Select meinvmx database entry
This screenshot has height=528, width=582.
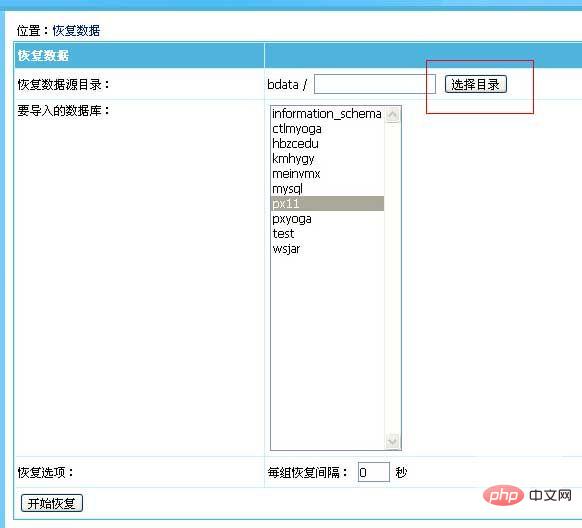point(327,174)
